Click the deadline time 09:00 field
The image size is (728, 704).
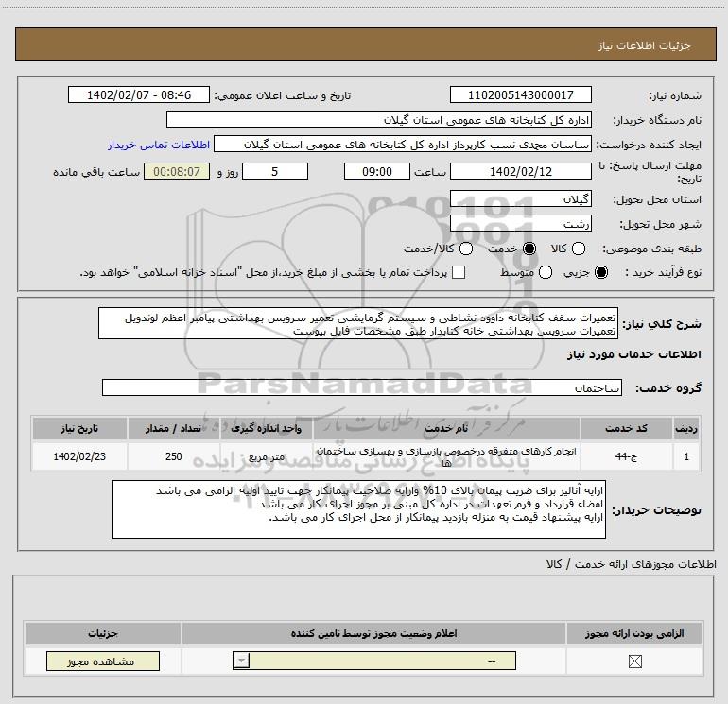pyautogui.click(x=377, y=172)
